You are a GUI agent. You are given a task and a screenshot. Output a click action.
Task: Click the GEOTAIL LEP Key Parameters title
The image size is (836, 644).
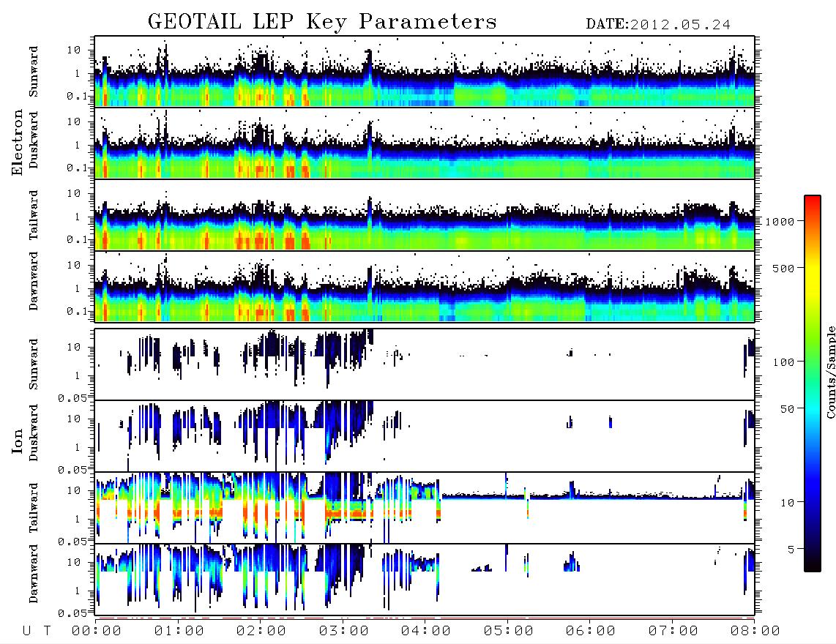point(322,22)
